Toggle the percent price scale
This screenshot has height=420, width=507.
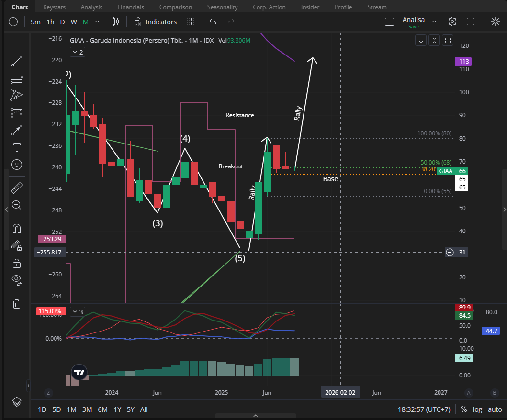(x=463, y=409)
